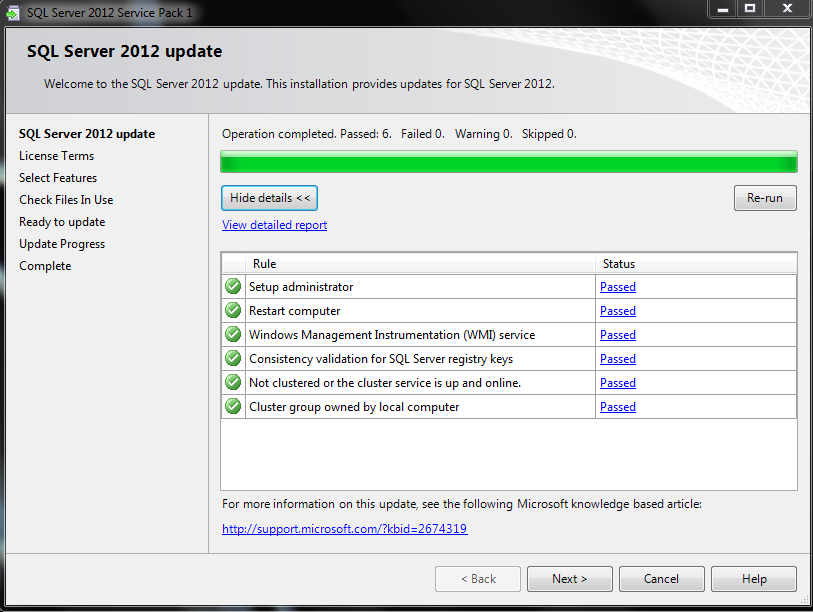Click check icon for Not clustered rule
The width and height of the screenshot is (813, 612).
[233, 383]
